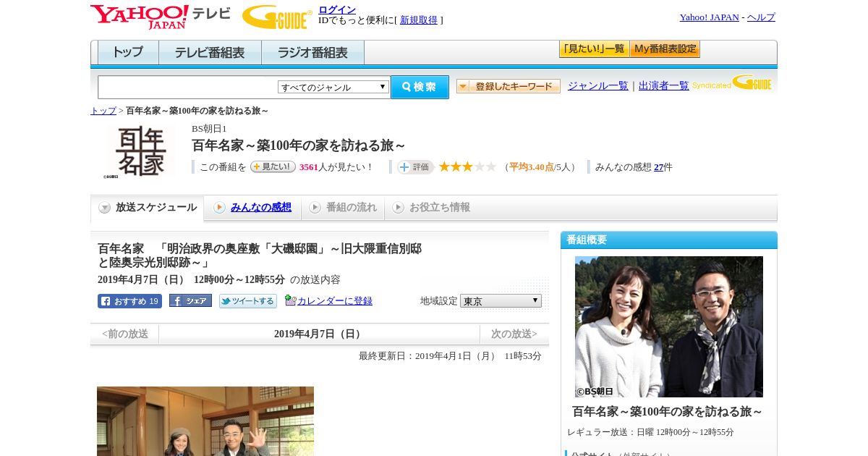Screen dimensions: 868x456
Task: Click the 出演者一覧 link
Action: tap(664, 85)
